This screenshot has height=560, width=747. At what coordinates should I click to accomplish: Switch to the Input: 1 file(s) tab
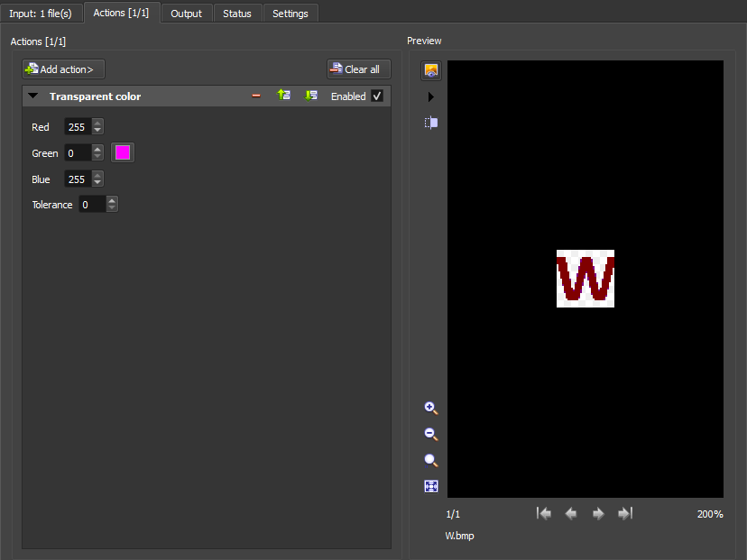pos(41,14)
